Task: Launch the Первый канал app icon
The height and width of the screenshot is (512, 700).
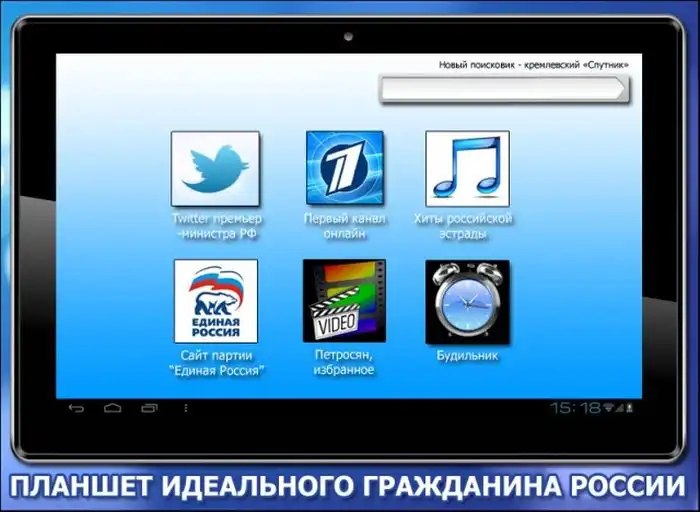Action: coord(344,168)
